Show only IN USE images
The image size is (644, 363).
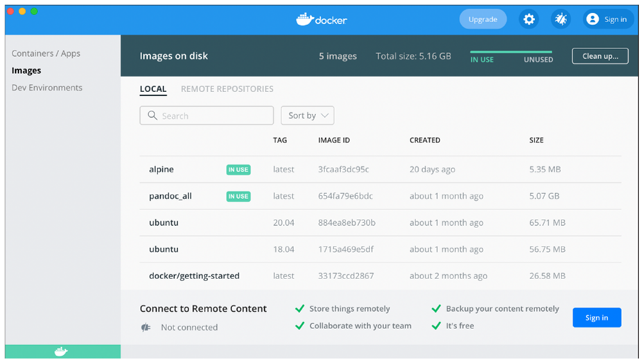(482, 60)
